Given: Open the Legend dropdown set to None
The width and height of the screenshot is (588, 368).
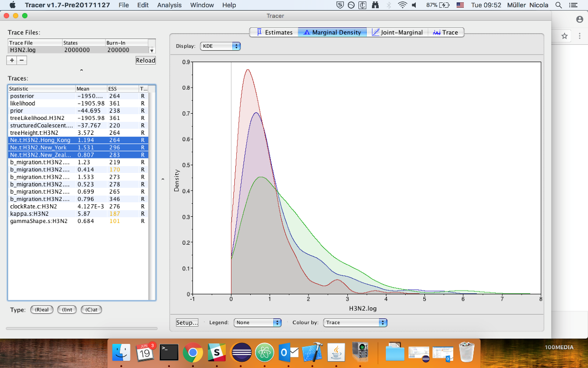Looking at the screenshot, I should 257,322.
